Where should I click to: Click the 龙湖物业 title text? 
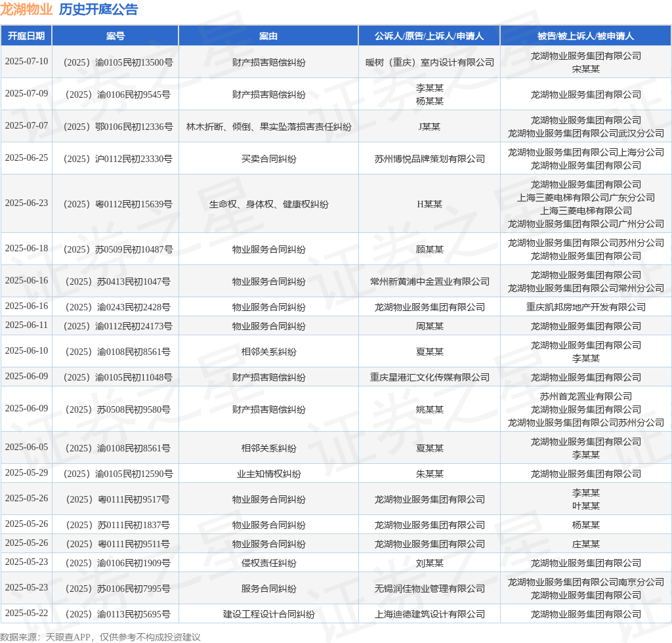pos(26,9)
